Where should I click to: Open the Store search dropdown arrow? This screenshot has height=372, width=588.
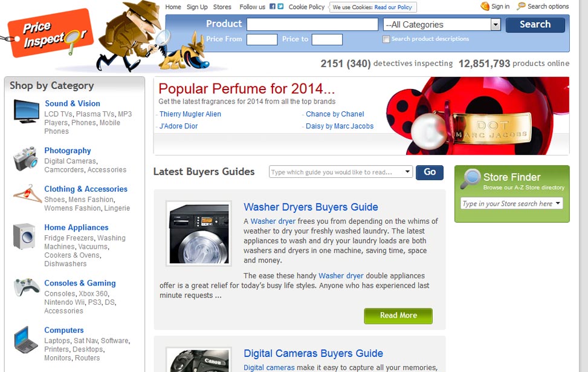click(x=558, y=203)
